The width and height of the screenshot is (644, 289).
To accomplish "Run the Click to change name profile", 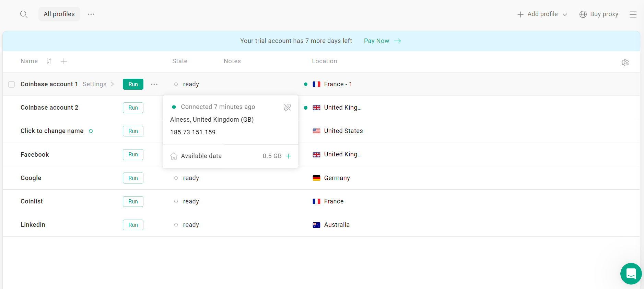I will coord(133,131).
